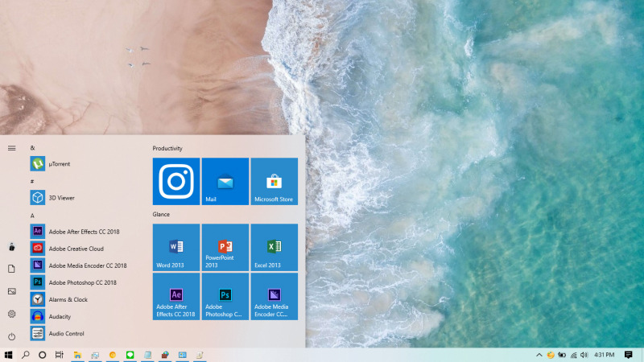Open the user account icon in Start sidebar

[11, 247]
